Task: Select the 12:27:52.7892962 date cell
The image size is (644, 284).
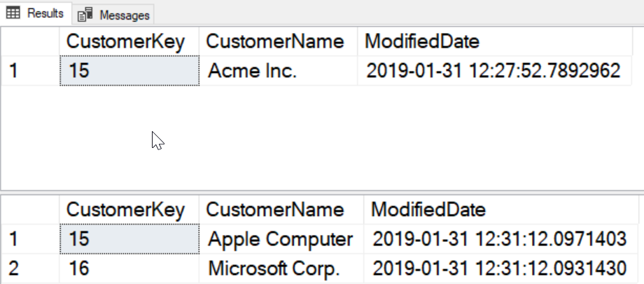Action: [493, 71]
